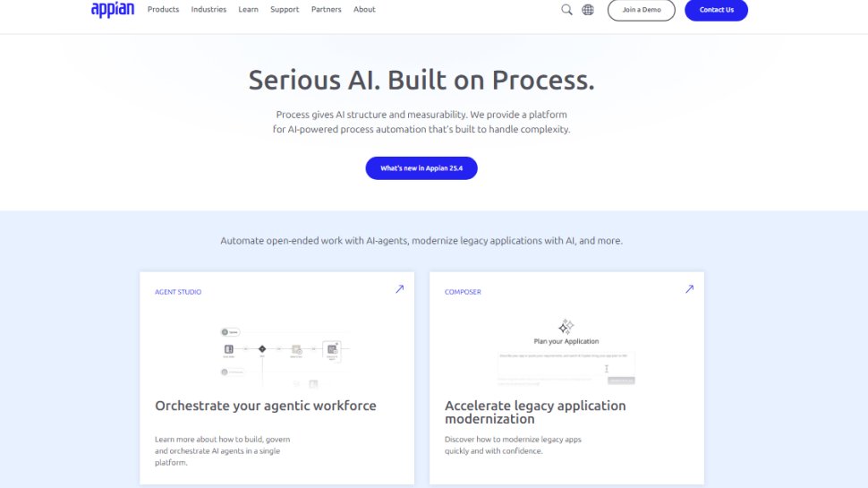Open the Learn menu
The height and width of the screenshot is (488, 868).
pos(248,10)
